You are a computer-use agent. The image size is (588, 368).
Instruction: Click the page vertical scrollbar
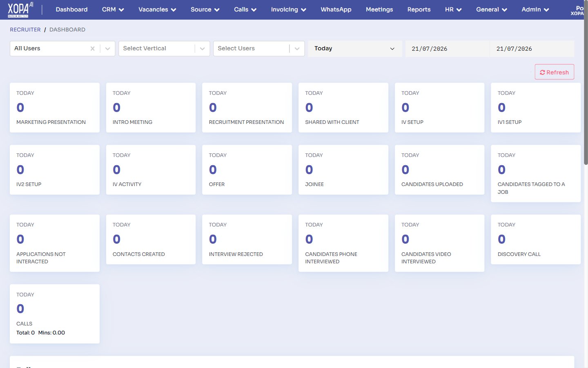coord(586,83)
